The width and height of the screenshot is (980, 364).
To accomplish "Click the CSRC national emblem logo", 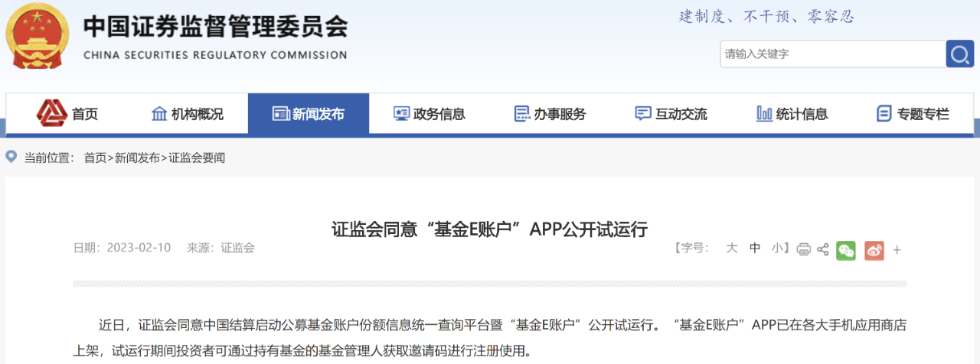I will [x=38, y=34].
